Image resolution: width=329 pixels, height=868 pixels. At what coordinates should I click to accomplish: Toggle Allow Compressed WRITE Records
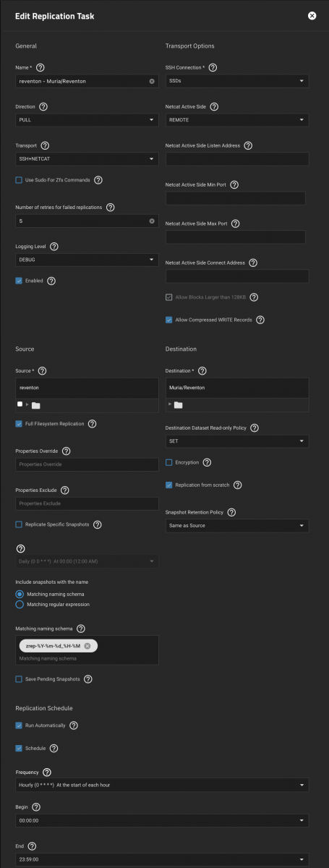(169, 319)
